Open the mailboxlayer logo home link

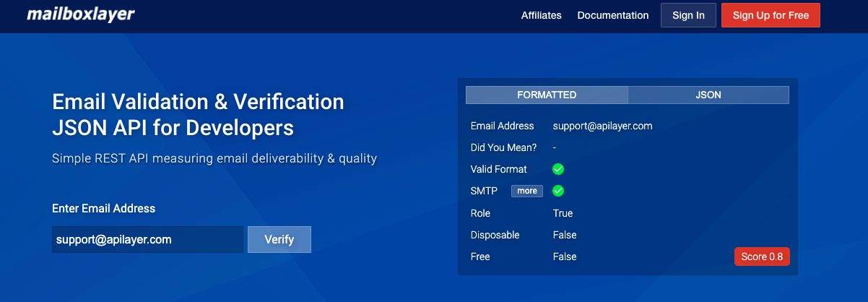(x=80, y=14)
